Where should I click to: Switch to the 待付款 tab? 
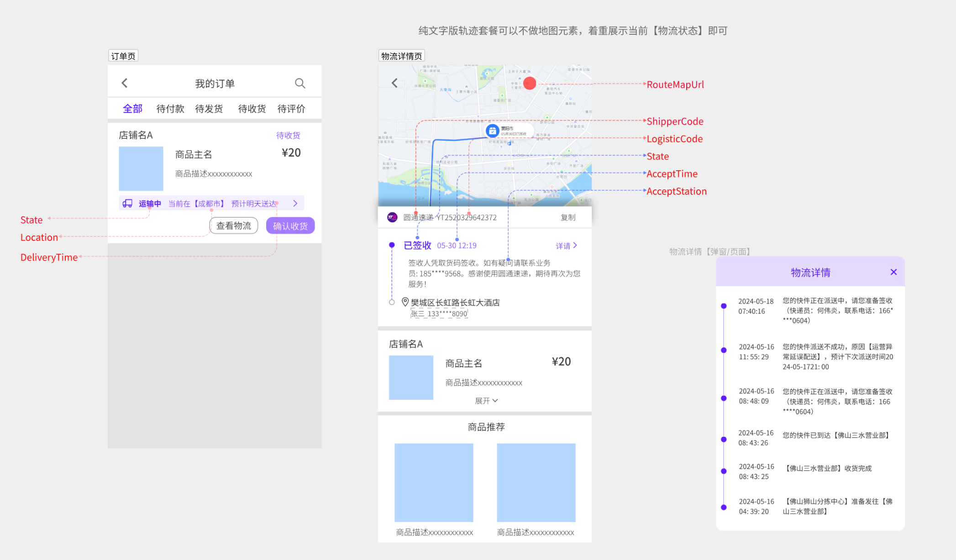[x=170, y=109]
